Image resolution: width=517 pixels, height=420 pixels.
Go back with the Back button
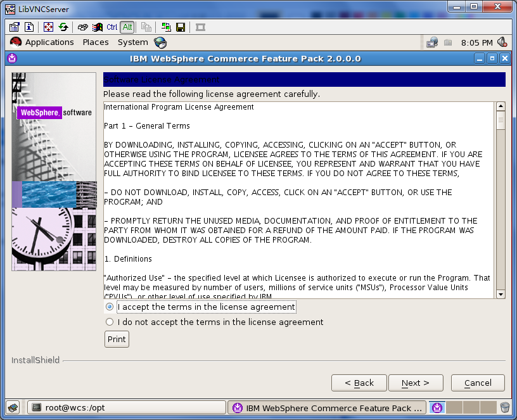[x=359, y=383]
